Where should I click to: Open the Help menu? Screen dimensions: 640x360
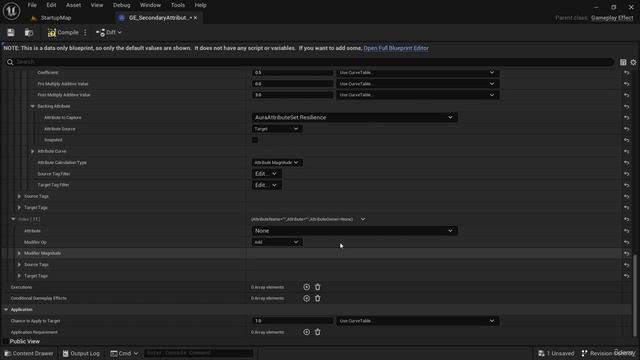pyautogui.click(x=200, y=5)
